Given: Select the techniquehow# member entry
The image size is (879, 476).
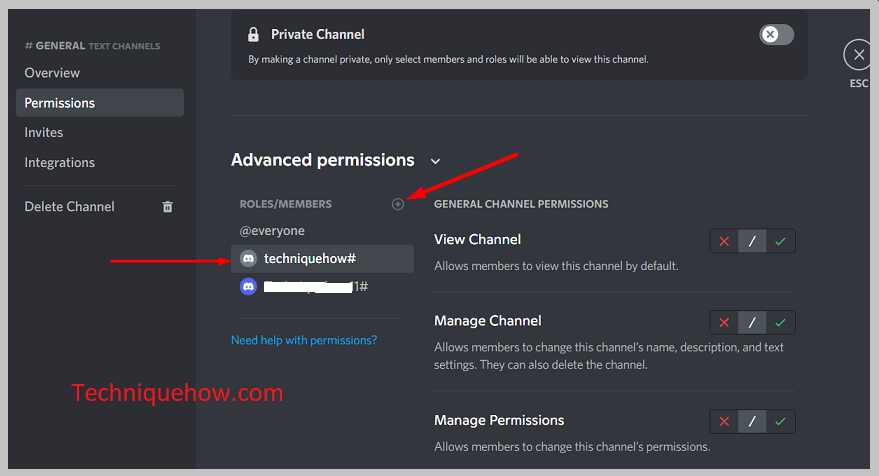Looking at the screenshot, I should click(322, 258).
